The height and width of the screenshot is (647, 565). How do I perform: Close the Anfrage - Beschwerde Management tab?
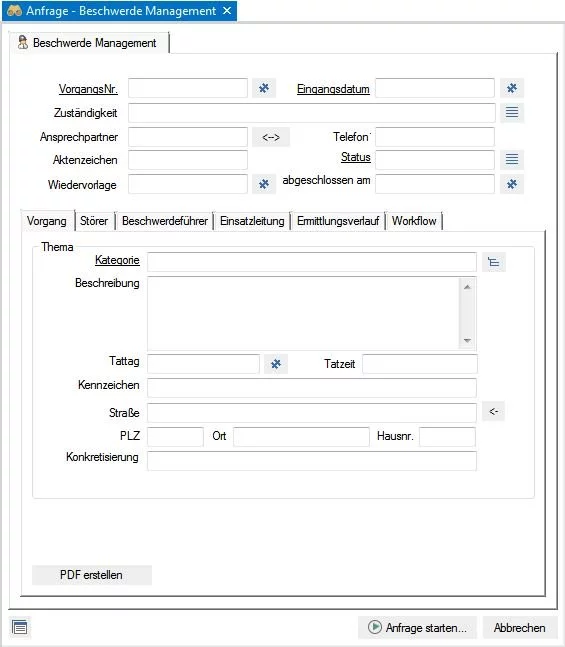pos(227,11)
